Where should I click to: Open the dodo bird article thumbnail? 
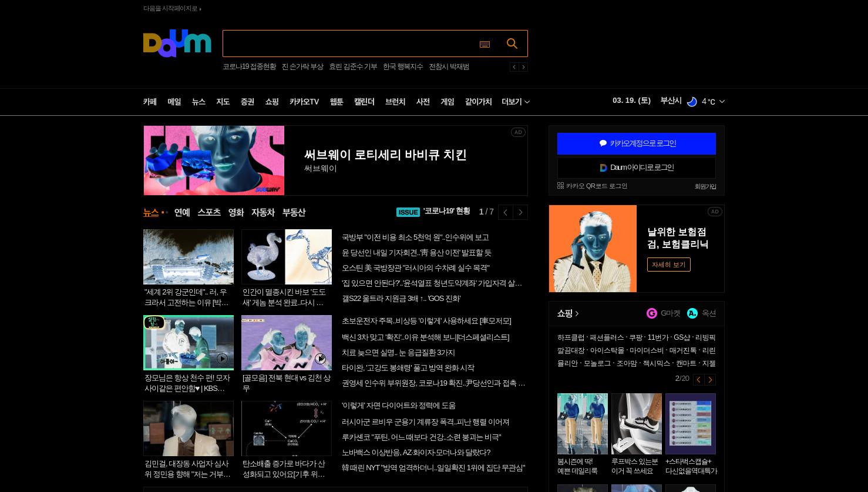tap(287, 257)
